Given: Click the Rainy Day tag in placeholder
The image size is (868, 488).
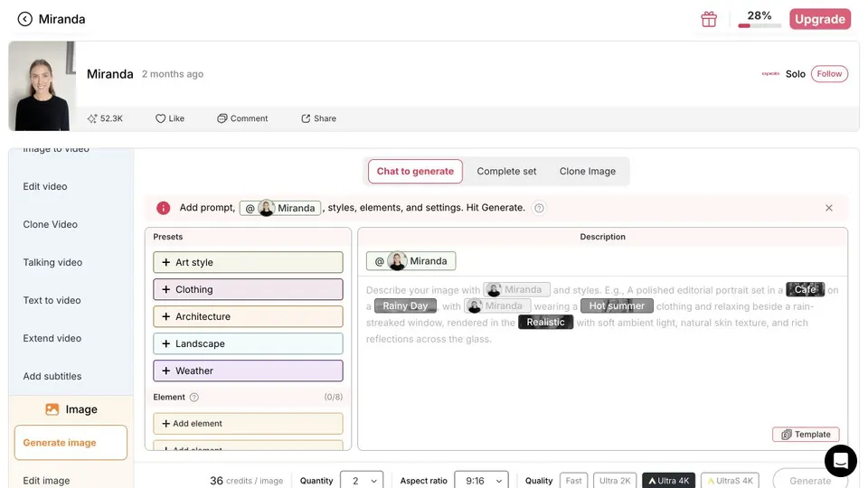Looking at the screenshot, I should (405, 306).
